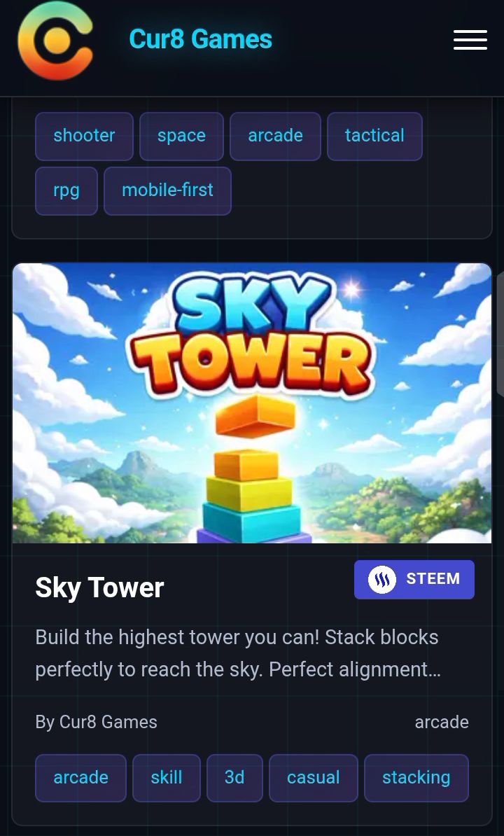Read the Sky Tower description text
This screenshot has width=504, height=836.
pyautogui.click(x=237, y=653)
